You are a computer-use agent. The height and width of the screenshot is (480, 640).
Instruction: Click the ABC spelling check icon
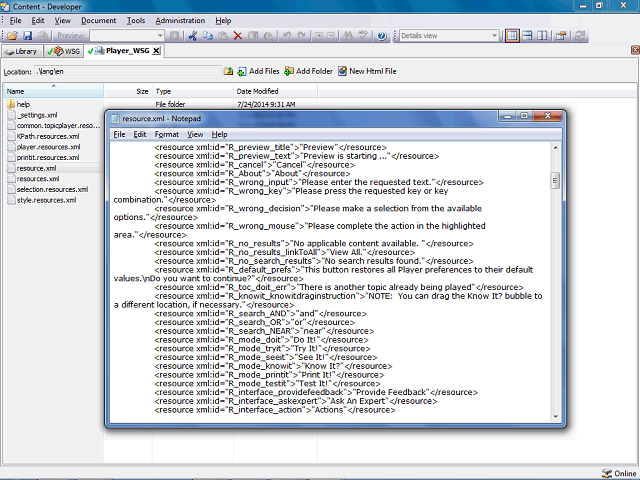[x=363, y=36]
